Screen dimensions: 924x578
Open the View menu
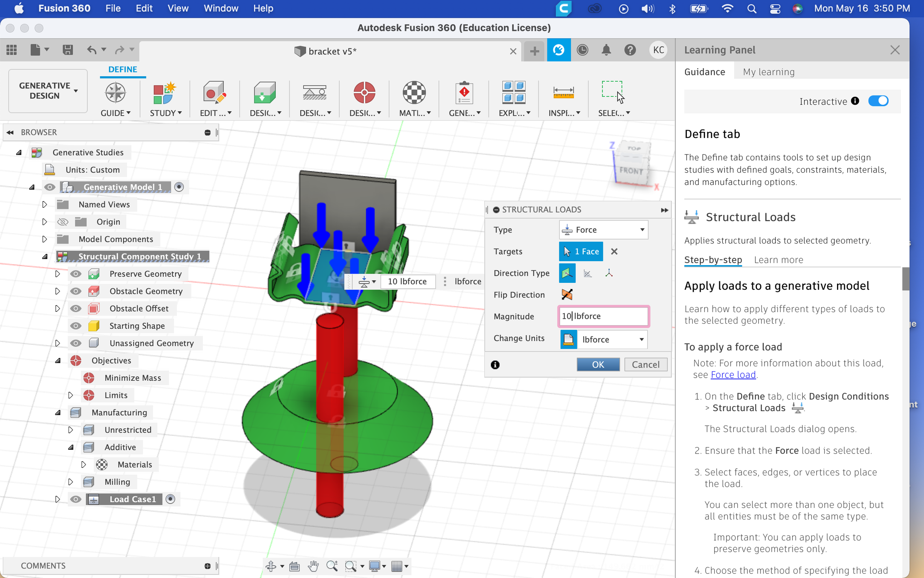(x=177, y=8)
